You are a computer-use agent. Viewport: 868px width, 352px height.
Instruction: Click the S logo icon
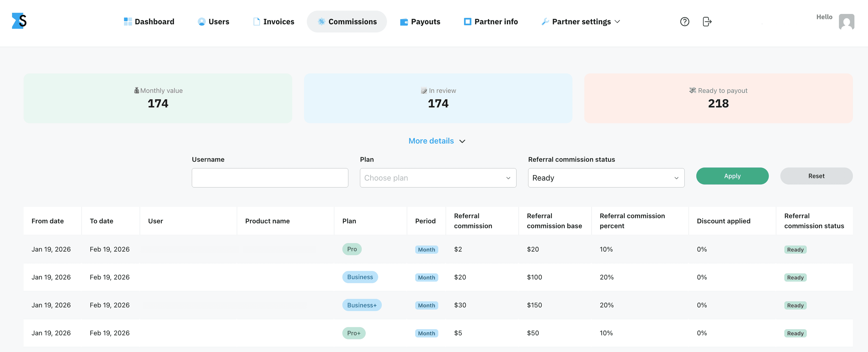click(x=19, y=21)
